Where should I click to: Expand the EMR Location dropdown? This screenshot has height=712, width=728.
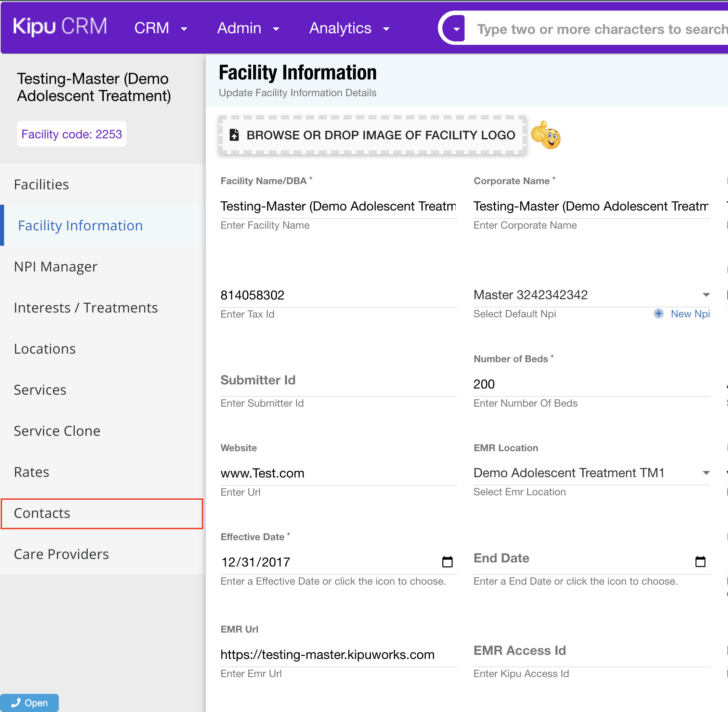(x=706, y=473)
